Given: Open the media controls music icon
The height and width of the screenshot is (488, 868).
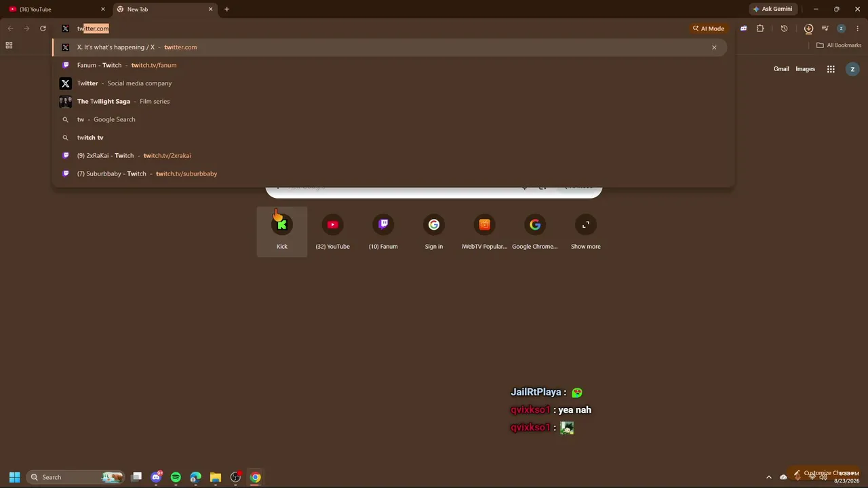Looking at the screenshot, I should pyautogui.click(x=825, y=28).
